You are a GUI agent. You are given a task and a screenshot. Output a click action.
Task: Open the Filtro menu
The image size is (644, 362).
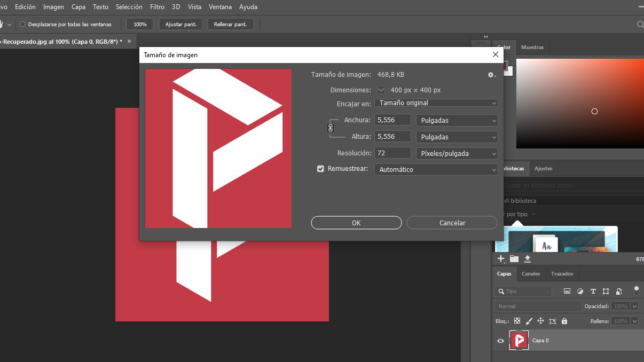tap(158, 7)
